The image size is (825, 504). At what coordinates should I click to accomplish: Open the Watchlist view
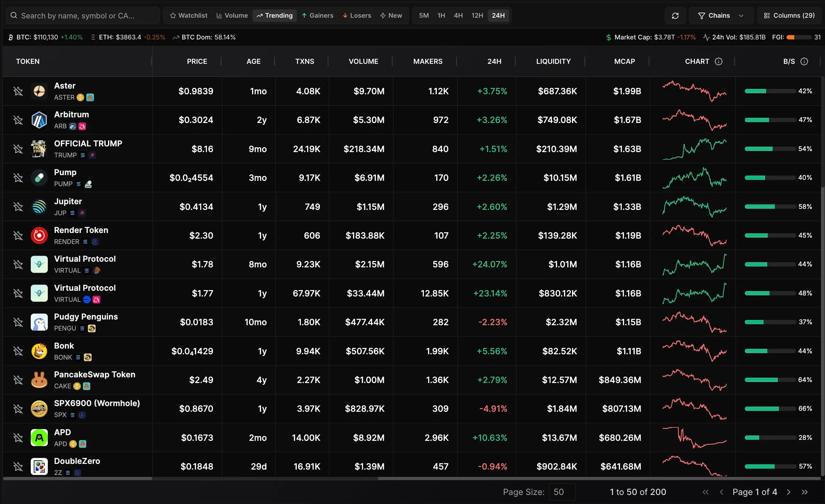tap(189, 15)
